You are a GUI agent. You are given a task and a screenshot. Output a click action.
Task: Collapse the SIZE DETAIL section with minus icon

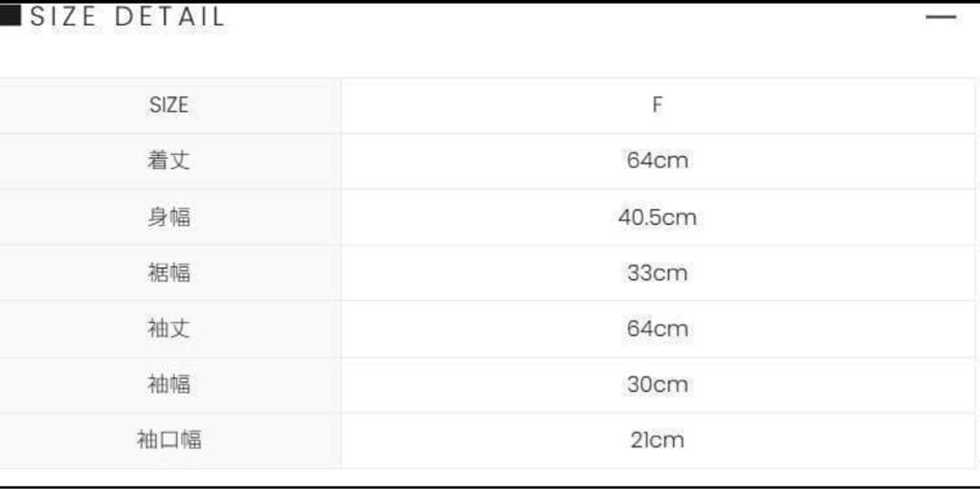[941, 16]
